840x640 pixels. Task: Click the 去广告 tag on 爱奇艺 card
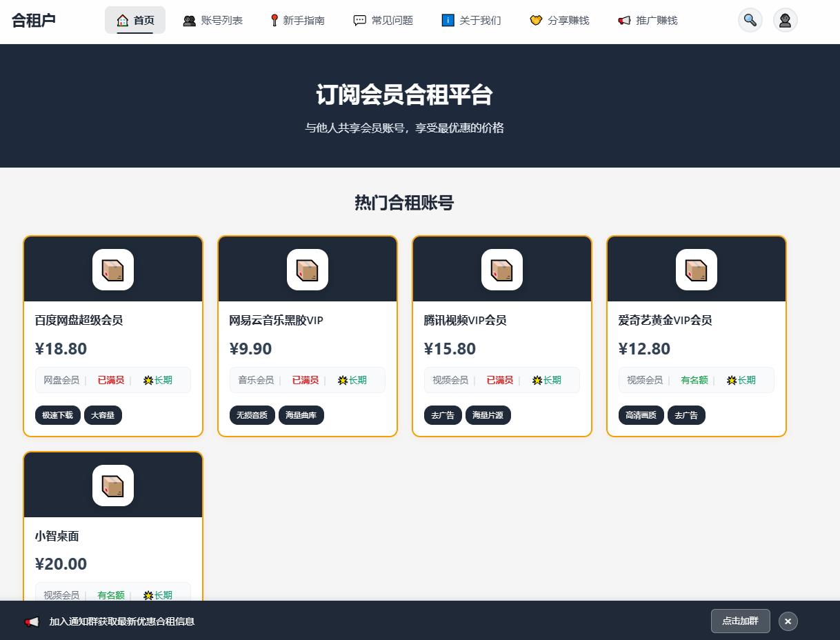[x=686, y=415]
